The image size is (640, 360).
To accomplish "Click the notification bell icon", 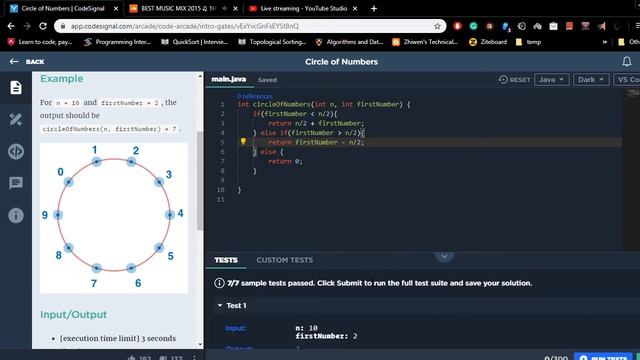I will [x=627, y=62].
